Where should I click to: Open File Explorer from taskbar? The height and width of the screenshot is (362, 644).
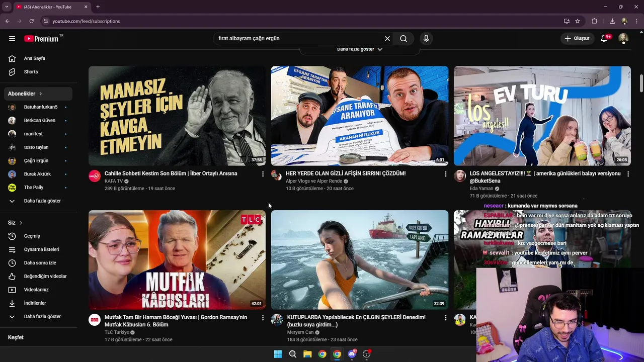pos(307,354)
